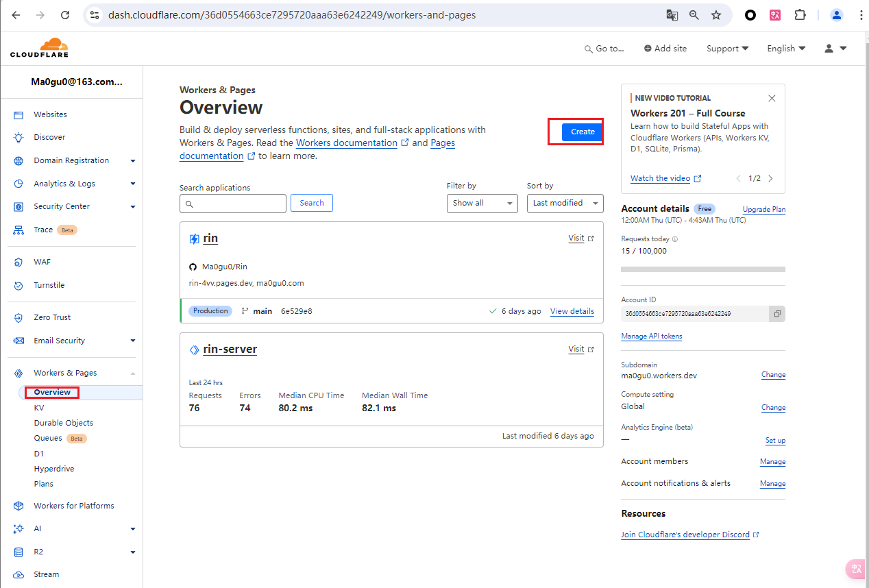Go to previous tutorial slide arrow

[739, 179]
